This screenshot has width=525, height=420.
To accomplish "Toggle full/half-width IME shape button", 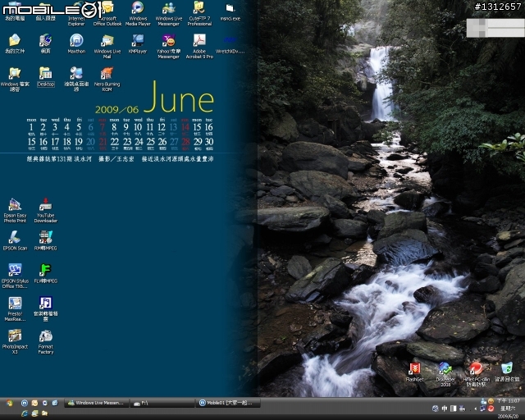I will pos(453,409).
